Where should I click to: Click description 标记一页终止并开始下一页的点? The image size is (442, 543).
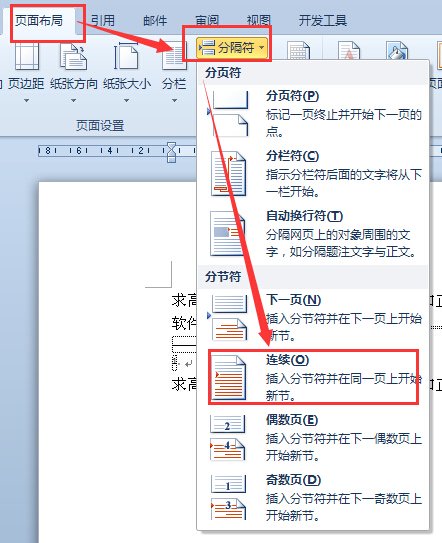[344, 123]
